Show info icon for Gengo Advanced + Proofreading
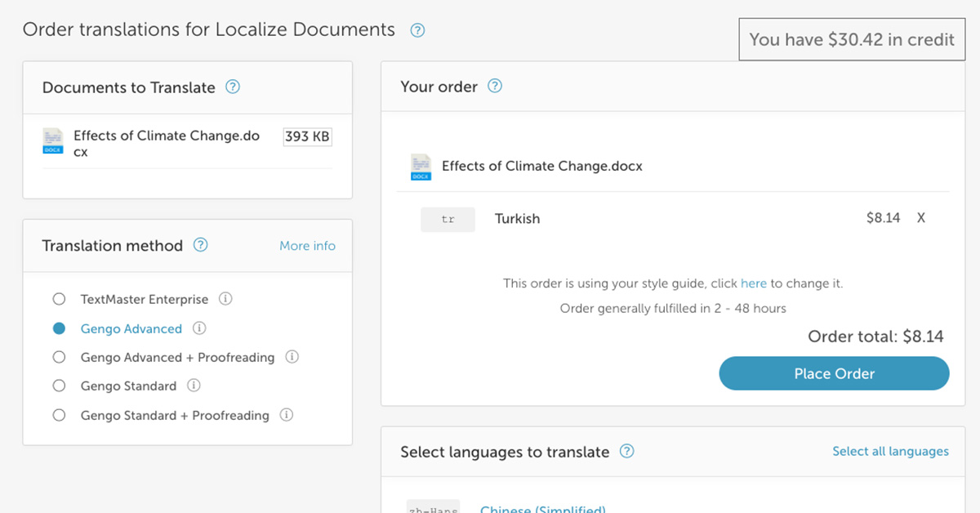The height and width of the screenshot is (513, 980). [x=292, y=357]
